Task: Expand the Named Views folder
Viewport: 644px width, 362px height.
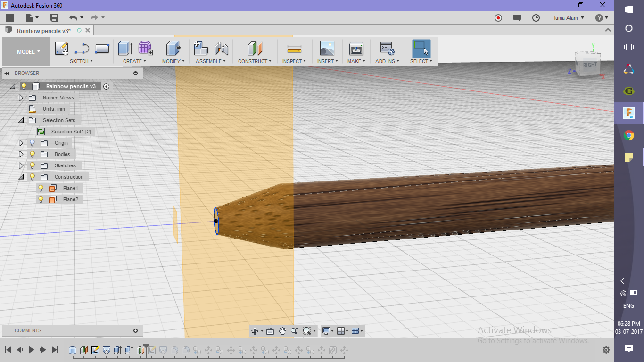Action: pyautogui.click(x=21, y=98)
